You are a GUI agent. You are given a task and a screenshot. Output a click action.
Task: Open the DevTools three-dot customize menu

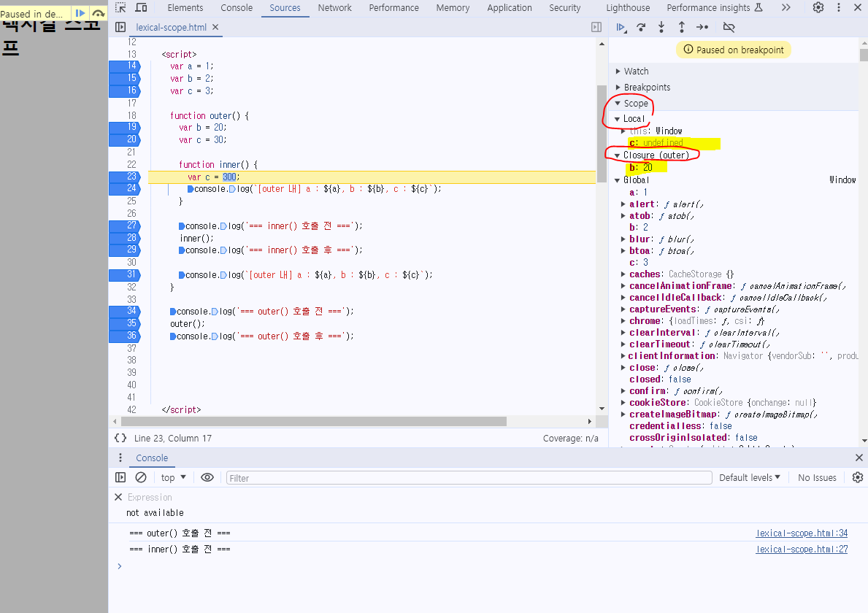pos(839,8)
